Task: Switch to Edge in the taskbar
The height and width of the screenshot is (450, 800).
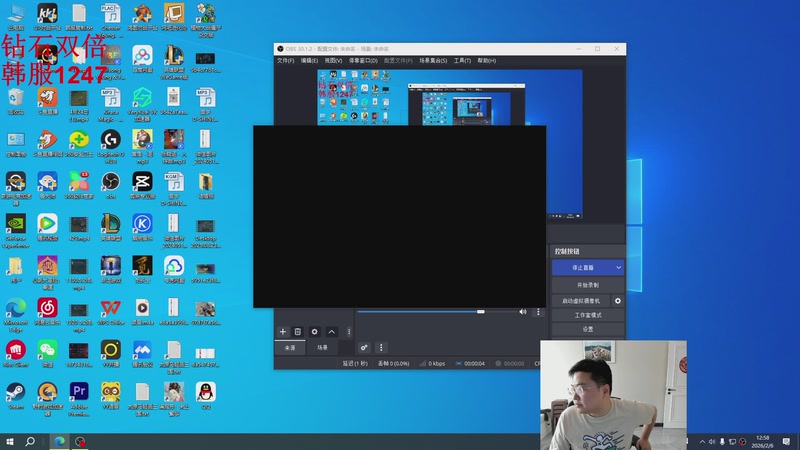Action: 60,441
